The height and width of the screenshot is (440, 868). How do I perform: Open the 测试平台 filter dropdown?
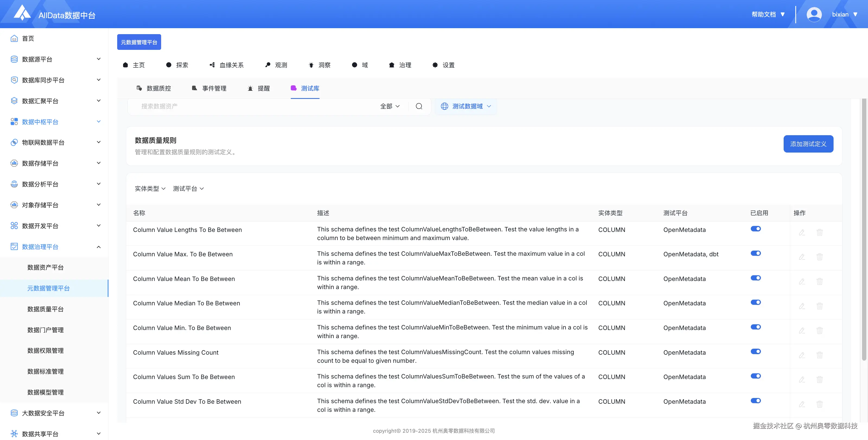[188, 189]
